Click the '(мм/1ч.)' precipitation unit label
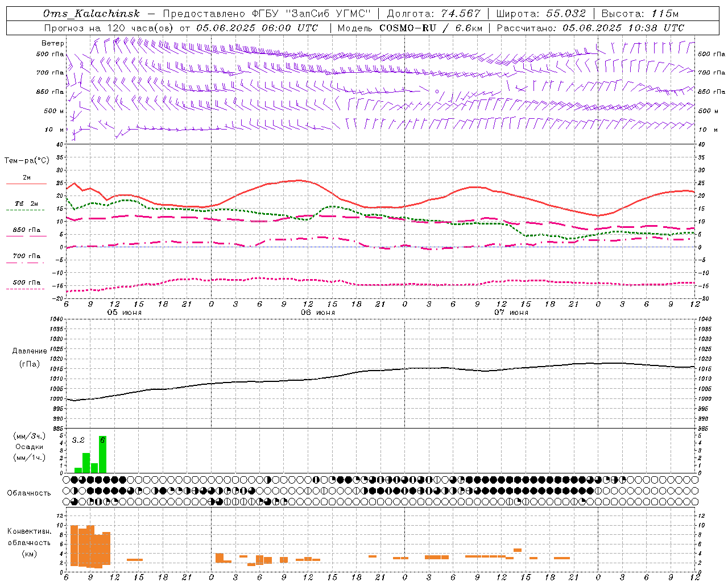The width and height of the screenshot is (728, 582). 29,458
